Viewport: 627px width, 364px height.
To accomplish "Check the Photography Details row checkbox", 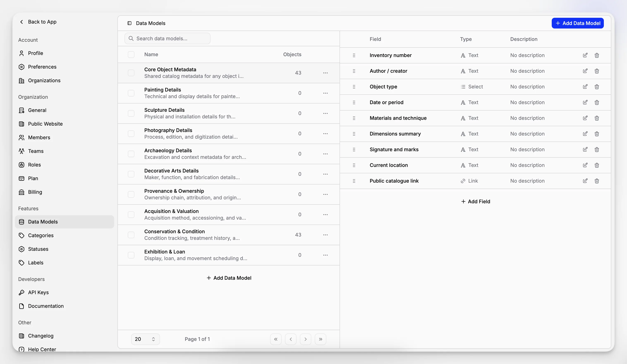I will (131, 133).
